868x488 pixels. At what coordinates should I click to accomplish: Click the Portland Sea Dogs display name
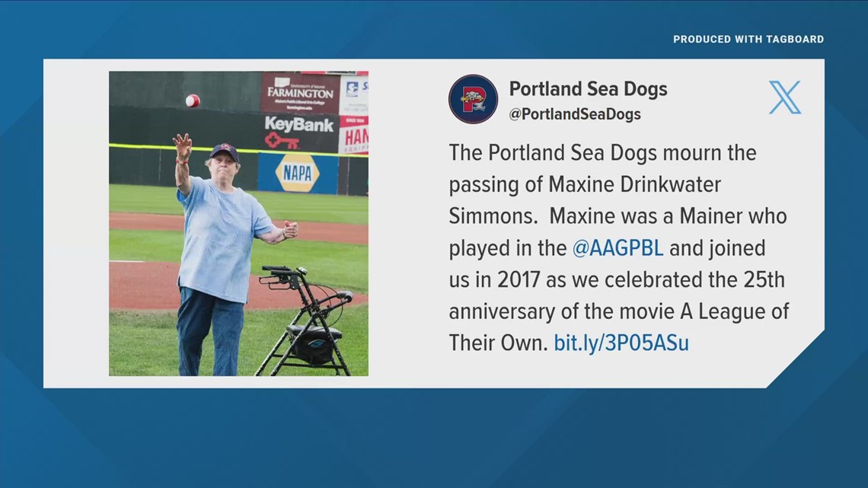tap(588, 89)
